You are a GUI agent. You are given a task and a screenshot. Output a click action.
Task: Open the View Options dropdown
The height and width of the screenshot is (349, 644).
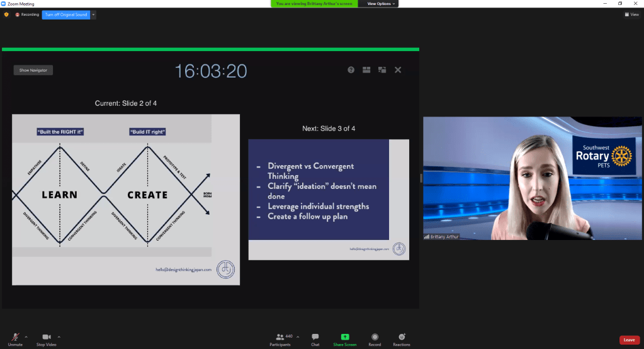tap(381, 4)
